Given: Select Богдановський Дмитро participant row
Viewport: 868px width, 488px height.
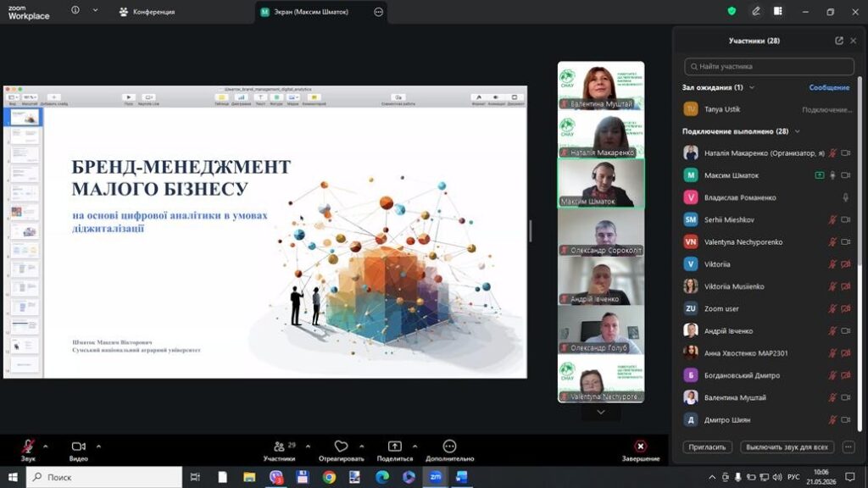Looking at the screenshot, I should click(767, 375).
